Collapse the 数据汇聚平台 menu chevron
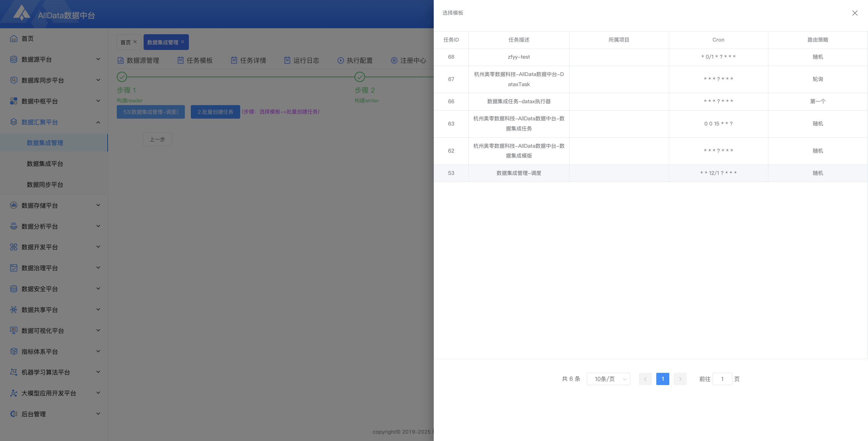Image resolution: width=868 pixels, height=441 pixels. coord(98,122)
